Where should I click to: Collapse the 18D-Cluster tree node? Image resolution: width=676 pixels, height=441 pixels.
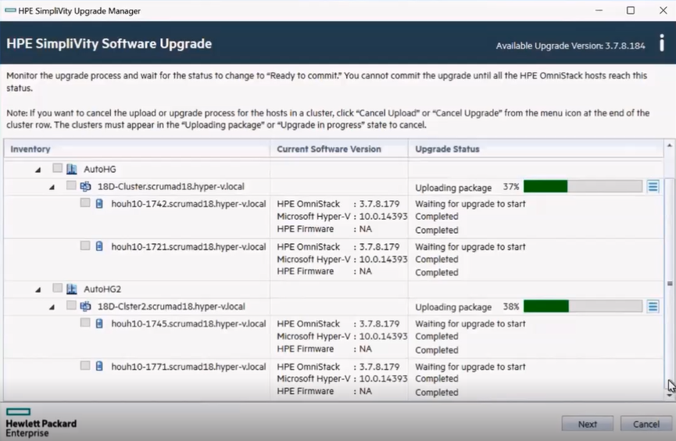(x=52, y=187)
